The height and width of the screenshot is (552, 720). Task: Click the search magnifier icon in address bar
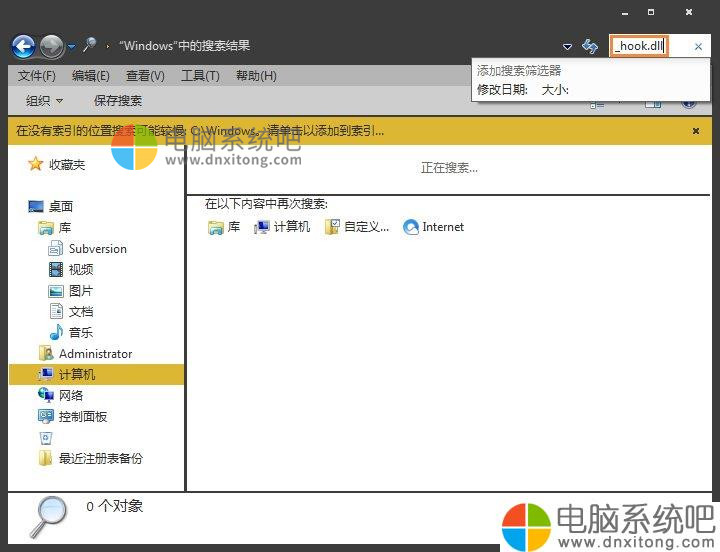90,45
